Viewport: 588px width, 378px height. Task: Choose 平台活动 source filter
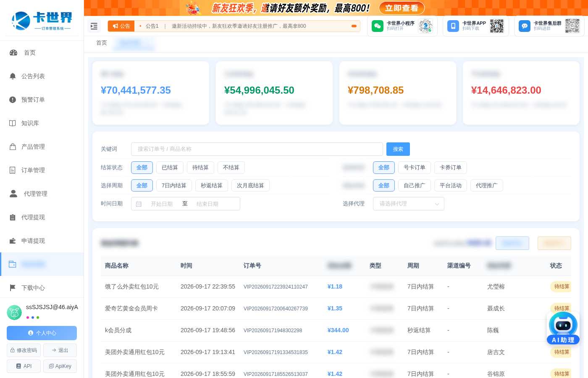(451, 186)
